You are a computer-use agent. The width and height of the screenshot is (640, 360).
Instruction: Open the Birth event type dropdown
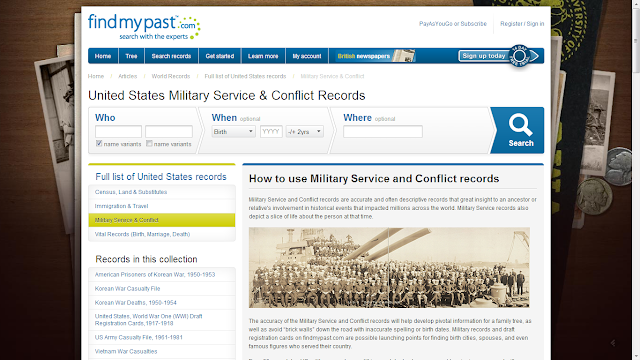(x=233, y=131)
